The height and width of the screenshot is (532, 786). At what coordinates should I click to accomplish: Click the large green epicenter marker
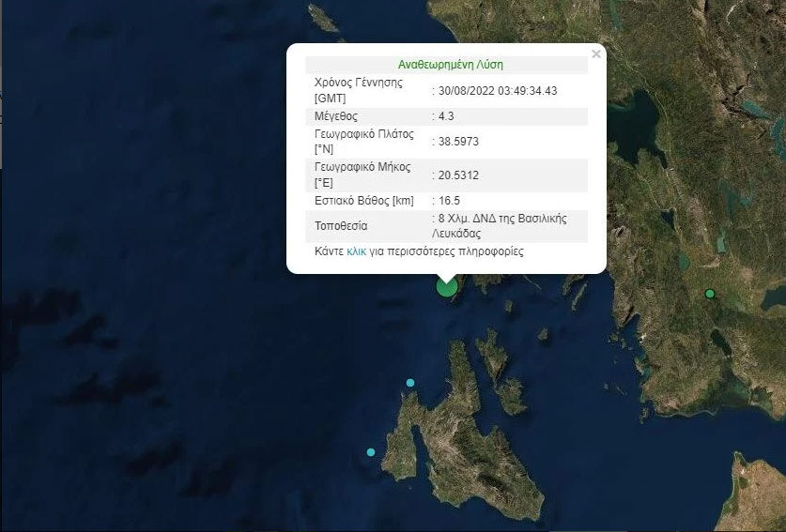[x=447, y=286]
